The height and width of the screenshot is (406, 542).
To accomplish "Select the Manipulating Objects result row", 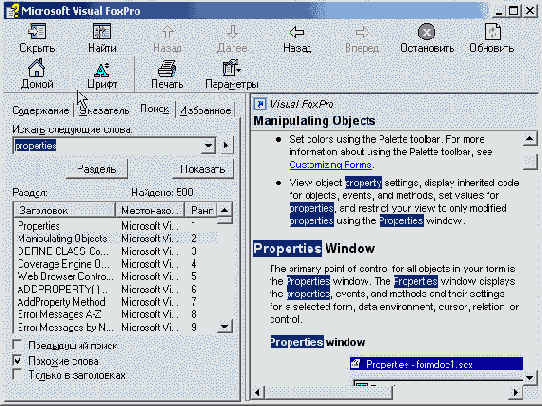I will pos(116,238).
